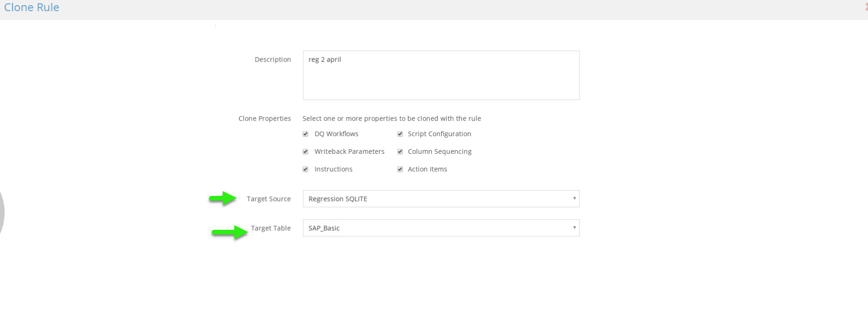Click the 'Instructions' option label

333,169
